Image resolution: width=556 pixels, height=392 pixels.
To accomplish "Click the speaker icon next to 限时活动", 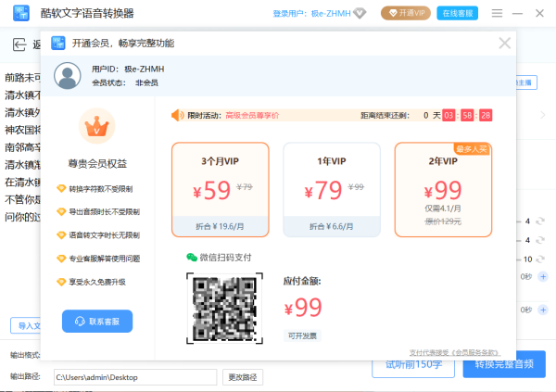I will tap(177, 115).
